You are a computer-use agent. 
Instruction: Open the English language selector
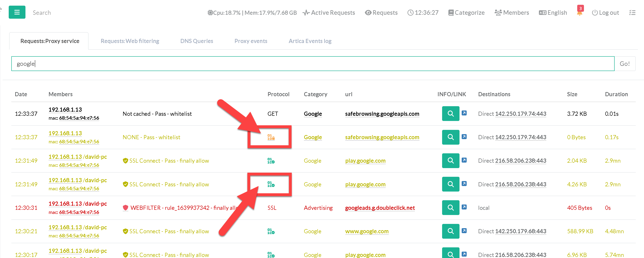[x=553, y=12]
